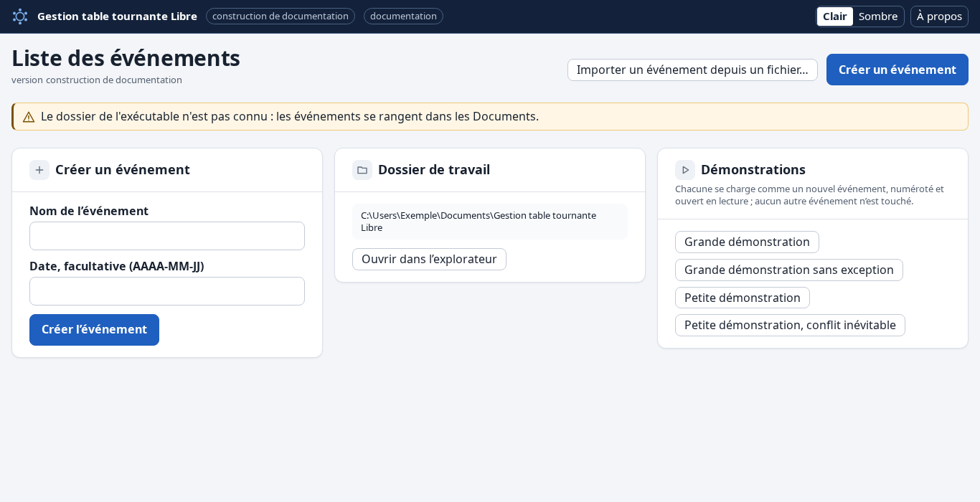The width and height of the screenshot is (980, 502).
Task: Click the play icon beside Démonstrations
Action: [685, 170]
